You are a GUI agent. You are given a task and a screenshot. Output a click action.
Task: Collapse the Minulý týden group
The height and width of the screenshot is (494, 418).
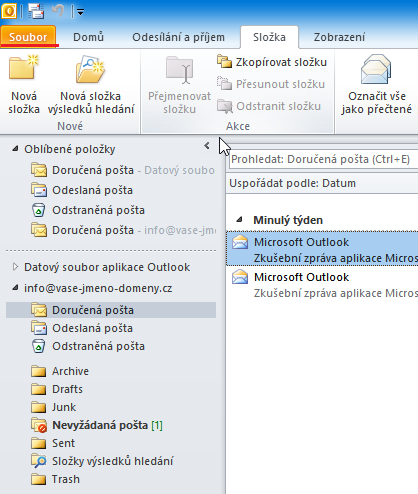point(239,220)
